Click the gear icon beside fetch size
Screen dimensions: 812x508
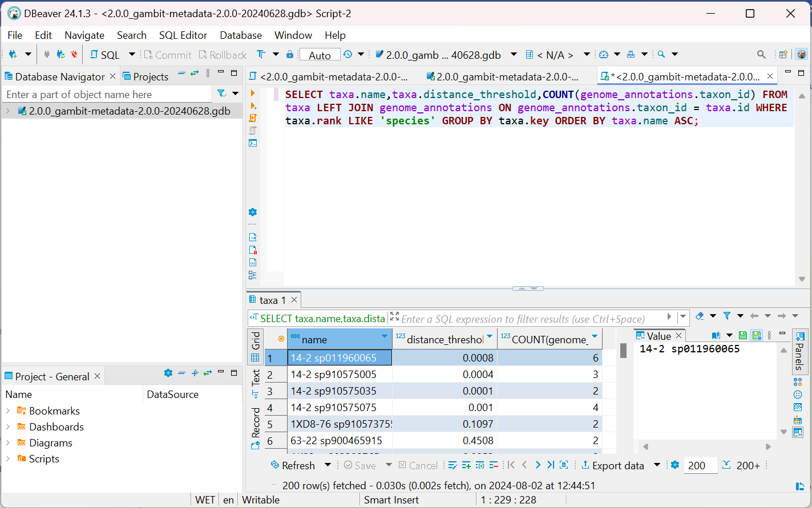coord(675,465)
